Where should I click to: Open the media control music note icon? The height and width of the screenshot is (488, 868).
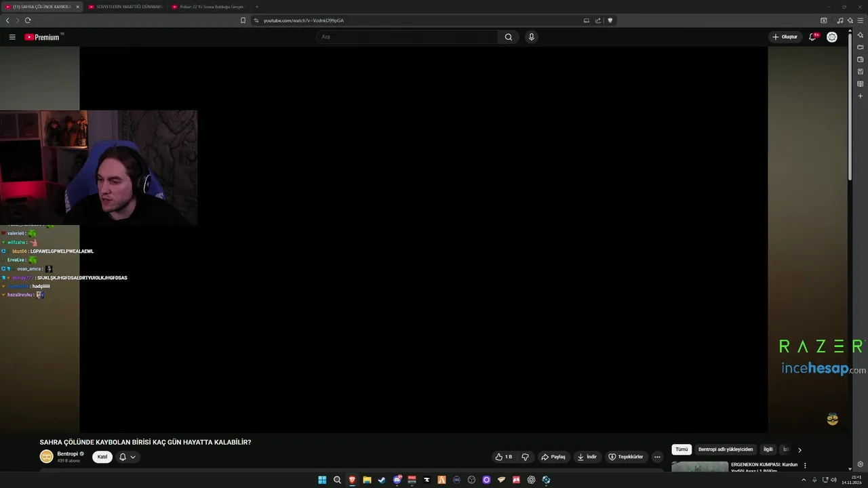[x=840, y=20]
